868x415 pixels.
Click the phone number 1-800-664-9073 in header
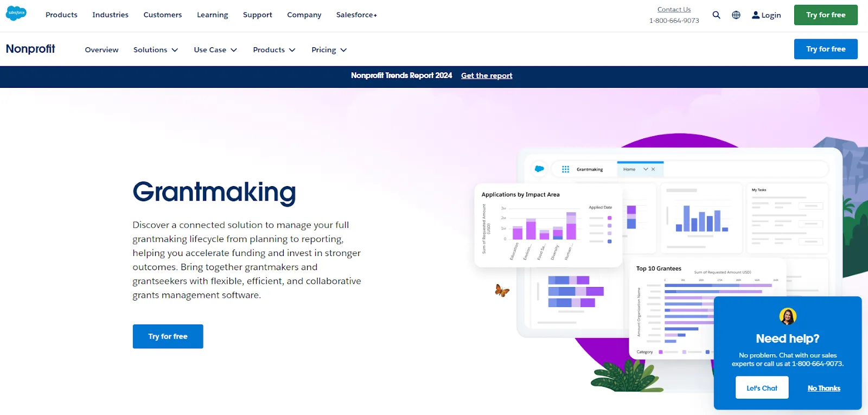click(x=674, y=21)
